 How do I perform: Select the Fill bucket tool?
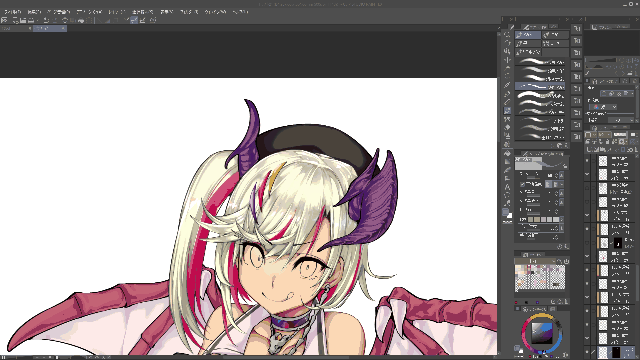[x=507, y=153]
